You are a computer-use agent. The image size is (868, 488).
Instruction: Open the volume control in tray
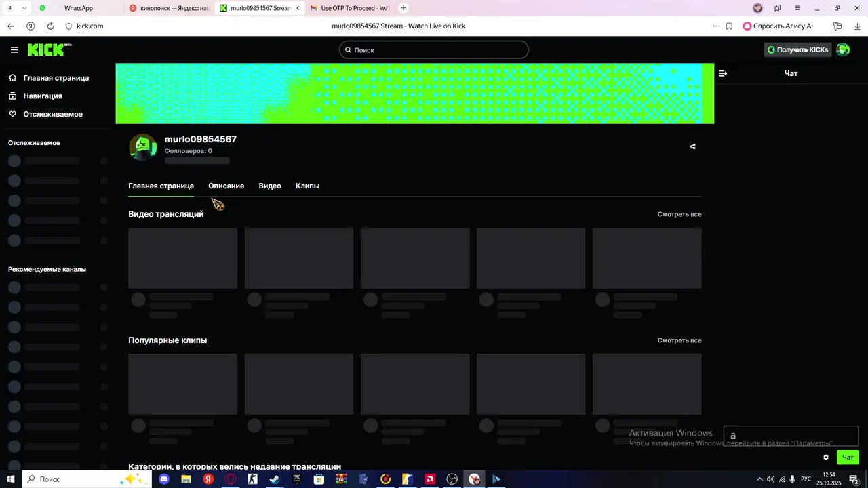(770, 479)
